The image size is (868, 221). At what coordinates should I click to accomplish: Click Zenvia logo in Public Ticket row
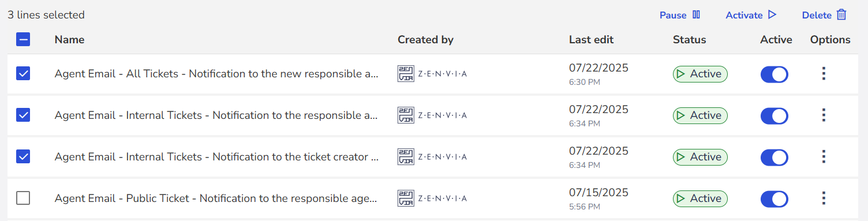tap(432, 198)
